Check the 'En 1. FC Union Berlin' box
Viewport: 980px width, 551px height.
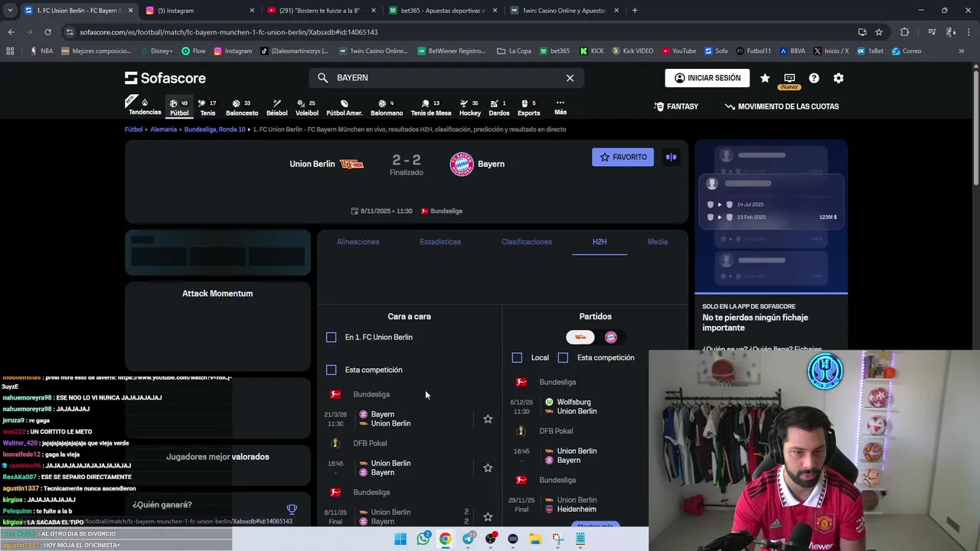pos(331,337)
